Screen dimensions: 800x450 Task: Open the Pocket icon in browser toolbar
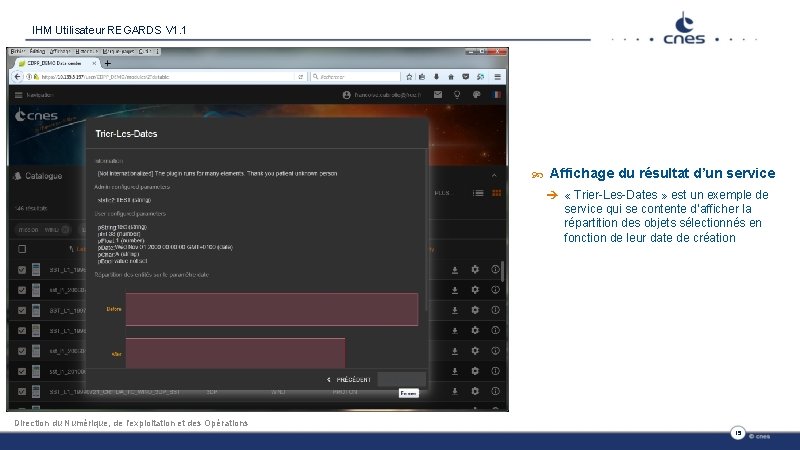point(465,77)
